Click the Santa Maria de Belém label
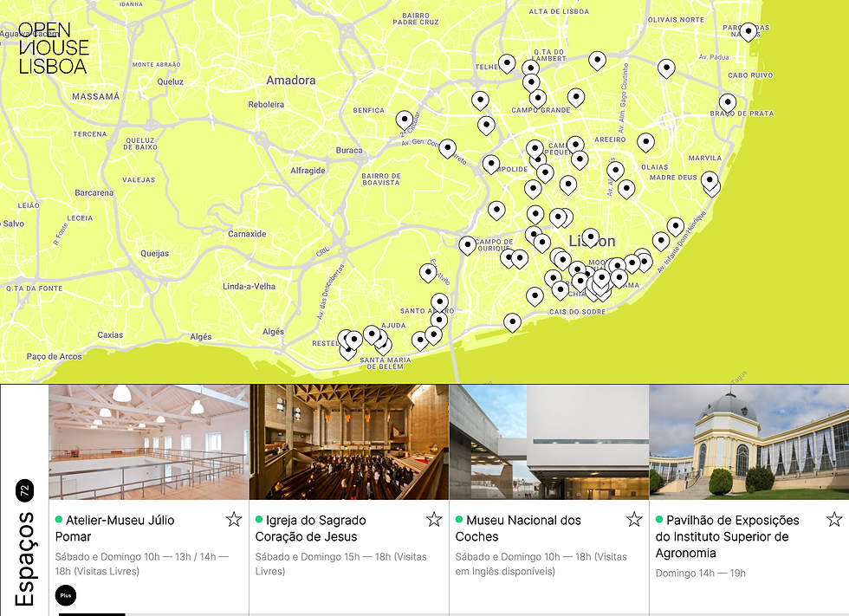 tap(385, 363)
